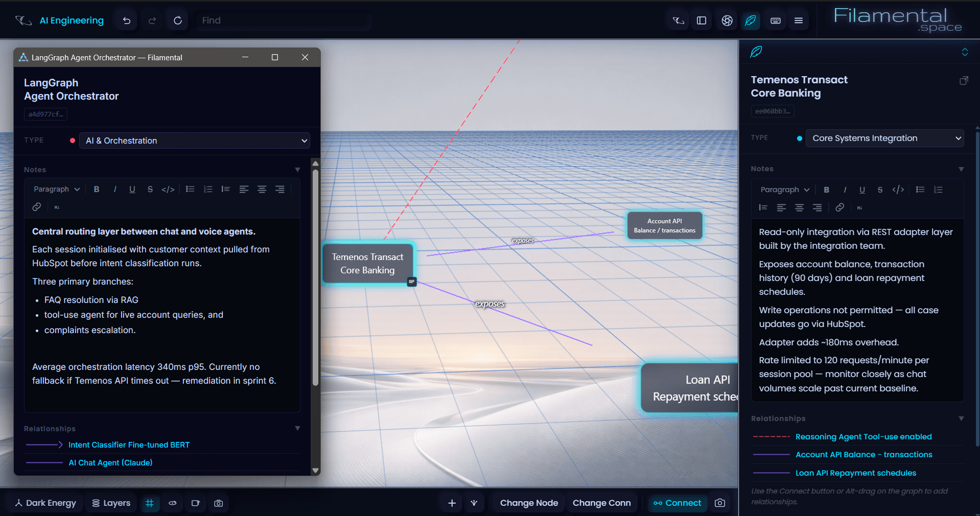This screenshot has width=980, height=516.
Task: Open the Intent Classifier Fine-tuned BERT link
Action: 129,445
